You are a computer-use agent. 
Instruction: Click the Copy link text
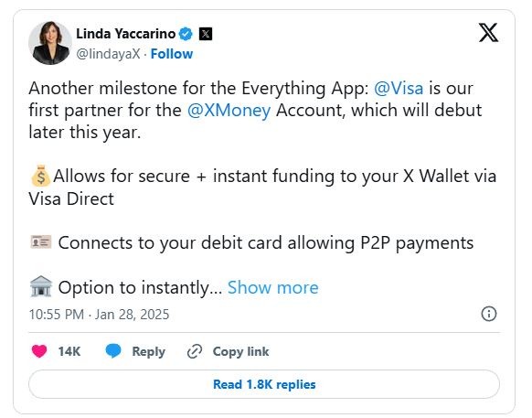pyautogui.click(x=240, y=352)
